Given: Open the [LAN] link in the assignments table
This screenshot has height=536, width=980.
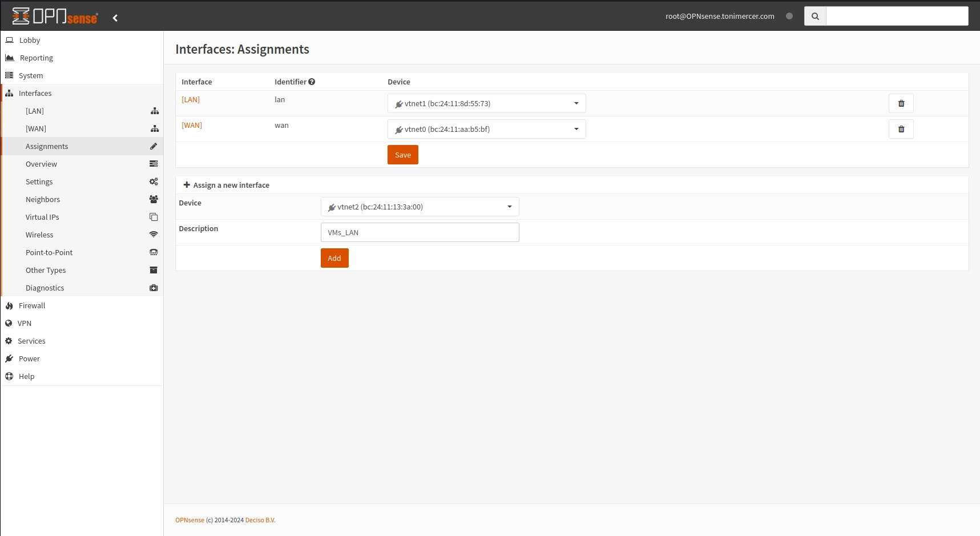Looking at the screenshot, I should (x=191, y=99).
